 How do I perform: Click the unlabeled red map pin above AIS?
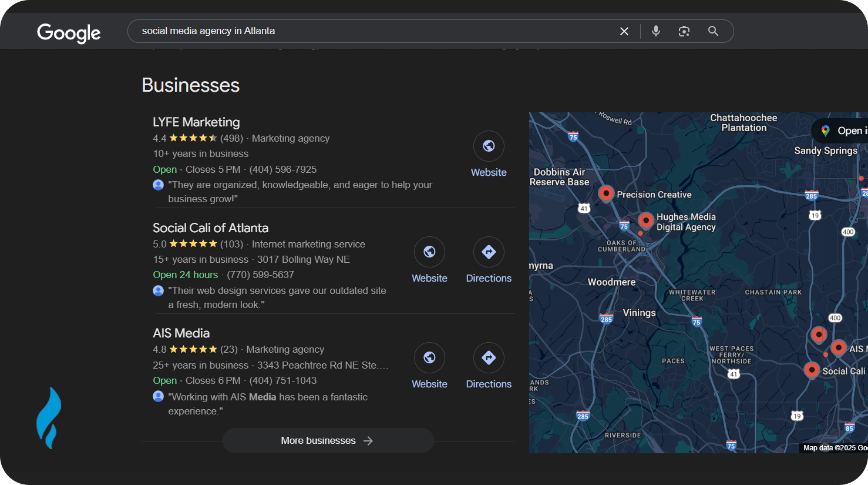(x=819, y=335)
